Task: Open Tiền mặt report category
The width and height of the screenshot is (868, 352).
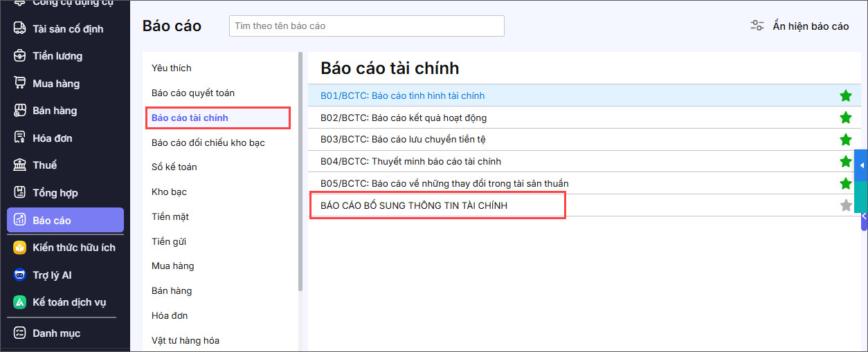Action: tap(170, 216)
